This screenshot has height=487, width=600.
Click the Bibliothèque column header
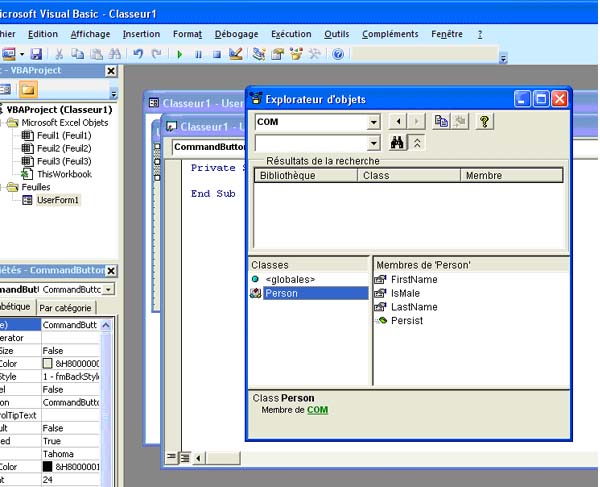[306, 176]
